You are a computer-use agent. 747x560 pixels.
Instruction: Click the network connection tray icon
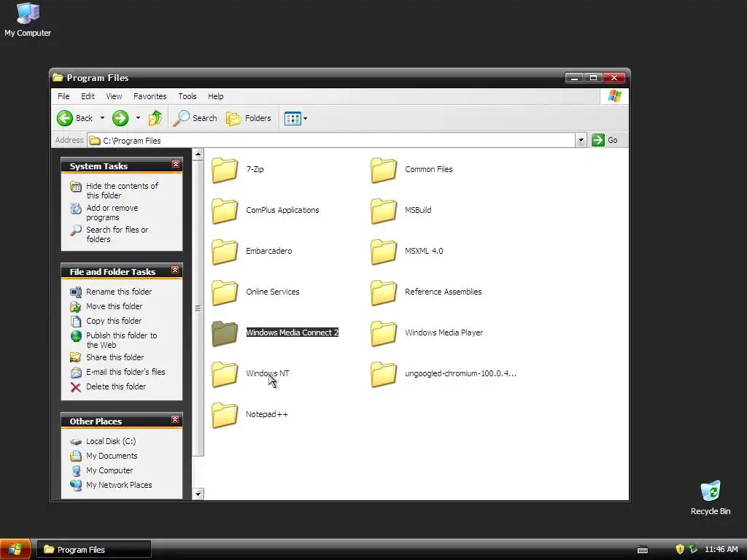[x=693, y=549]
